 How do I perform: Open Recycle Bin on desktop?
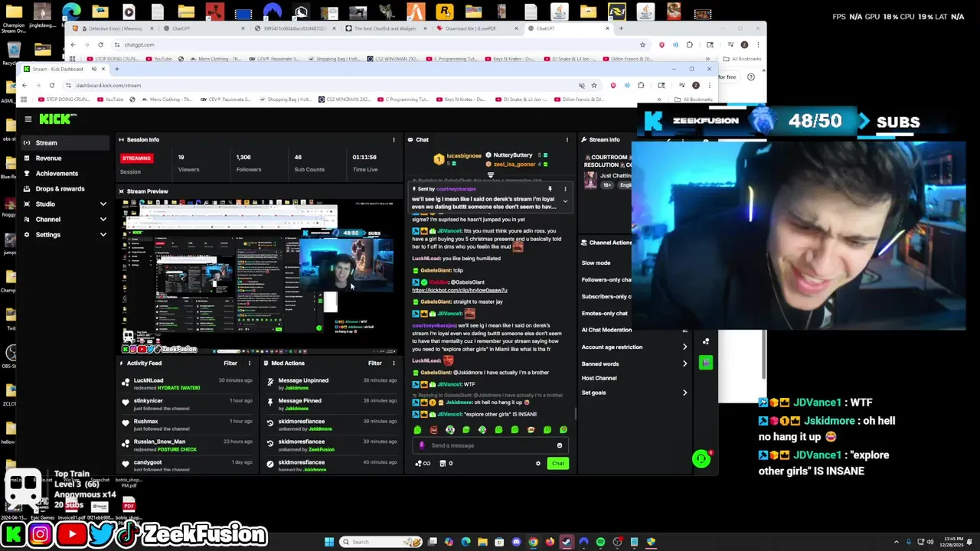14,50
